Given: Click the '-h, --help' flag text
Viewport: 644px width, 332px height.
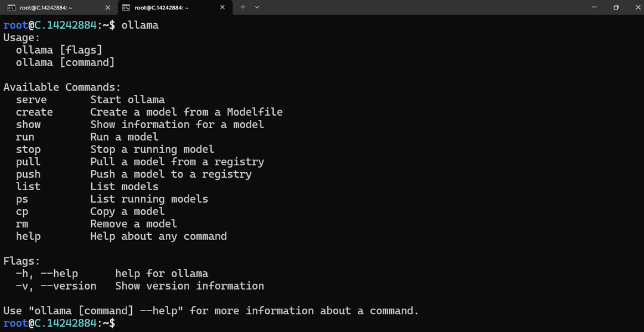Looking at the screenshot, I should point(47,274).
